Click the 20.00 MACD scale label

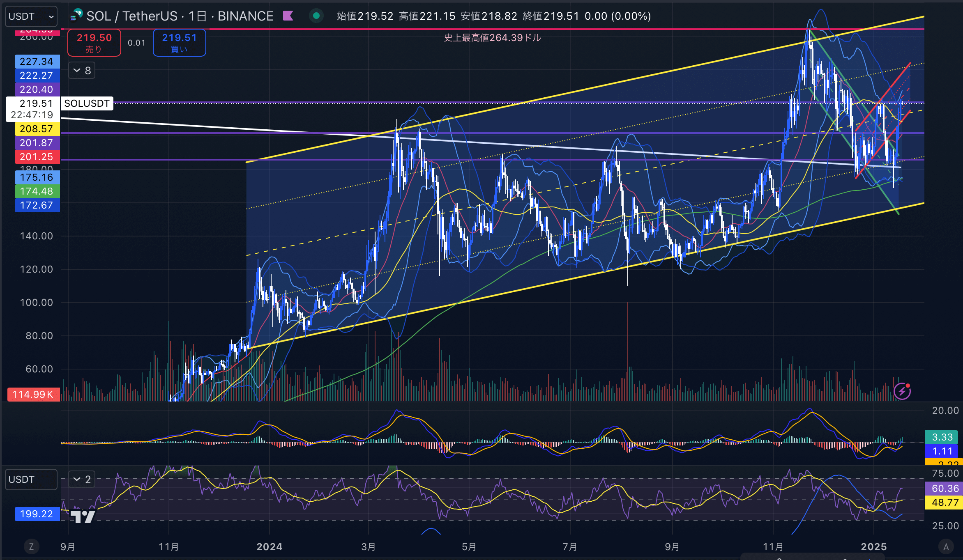945,411
